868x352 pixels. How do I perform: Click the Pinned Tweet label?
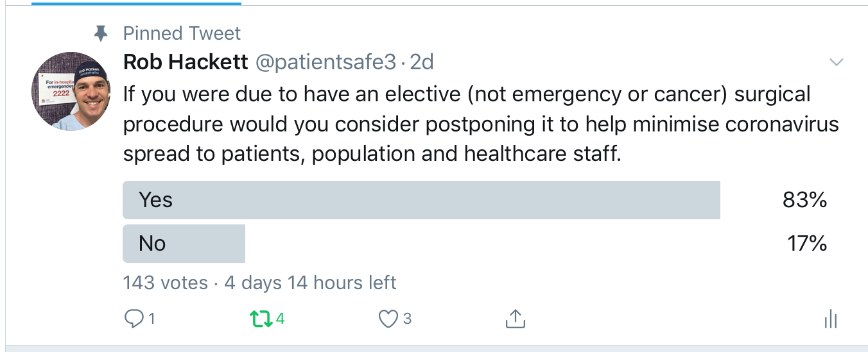pos(182,33)
